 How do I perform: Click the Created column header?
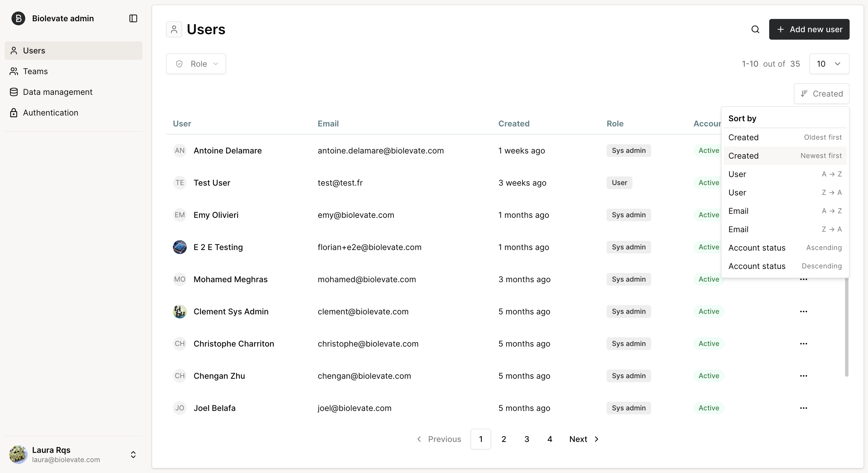(x=514, y=123)
